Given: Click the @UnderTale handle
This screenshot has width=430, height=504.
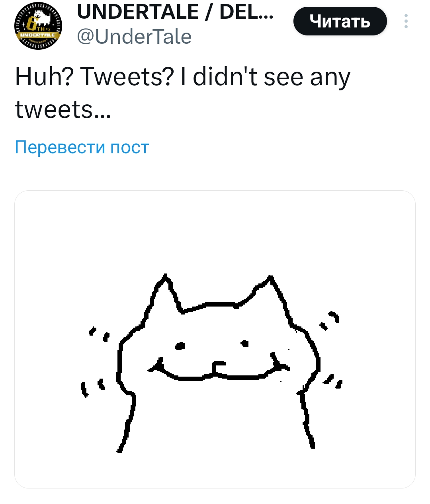Looking at the screenshot, I should pyautogui.click(x=134, y=37).
